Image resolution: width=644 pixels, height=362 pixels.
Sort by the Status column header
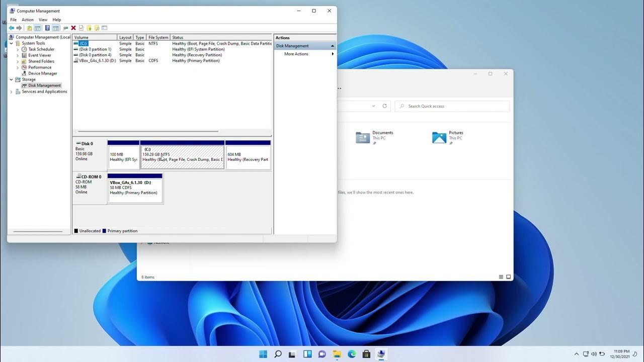(x=221, y=37)
